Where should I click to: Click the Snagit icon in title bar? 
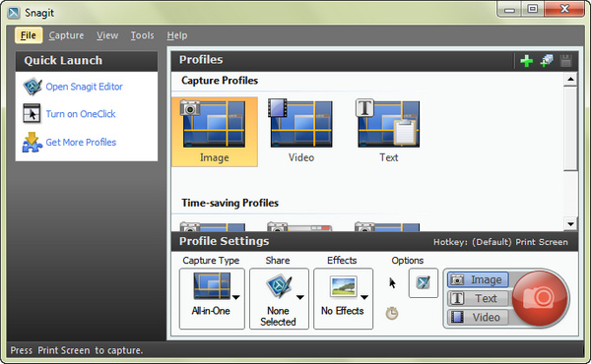click(14, 13)
